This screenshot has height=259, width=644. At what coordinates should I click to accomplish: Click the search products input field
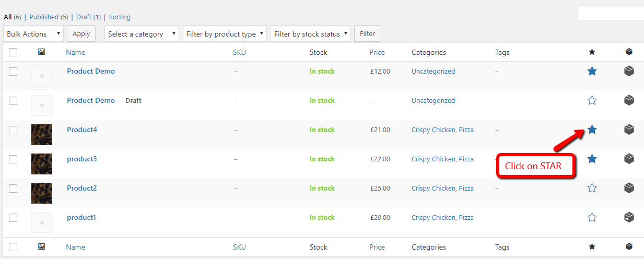pos(611,14)
